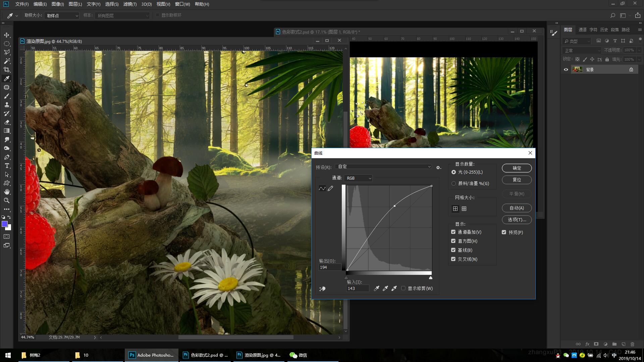The image size is (644, 362).
Task: Open the sample size dropdown
Action: click(62, 15)
